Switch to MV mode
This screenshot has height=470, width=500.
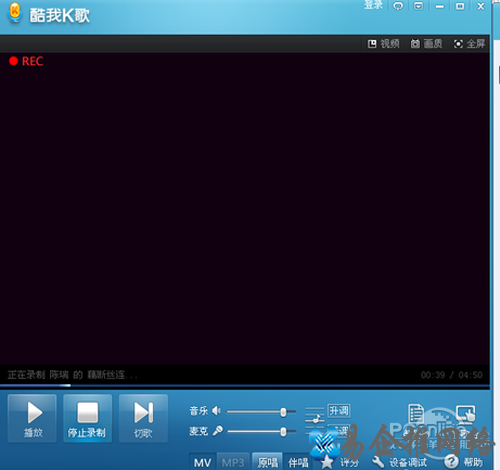tap(203, 462)
